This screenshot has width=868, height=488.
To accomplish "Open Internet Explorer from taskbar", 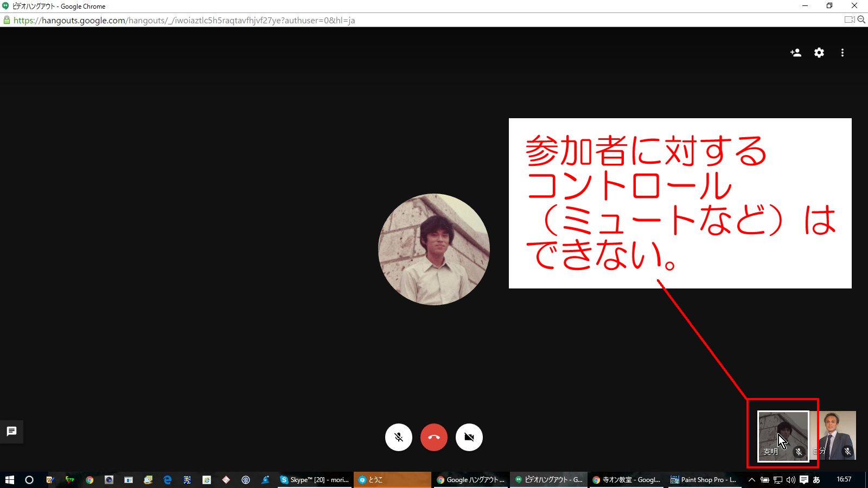I will (207, 480).
